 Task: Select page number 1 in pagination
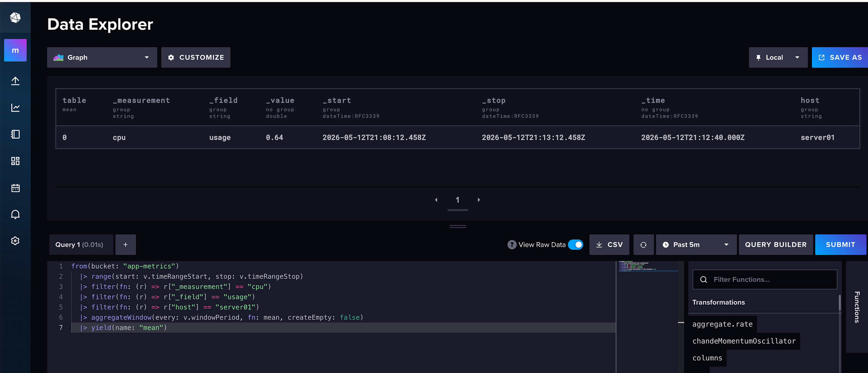pos(458,200)
